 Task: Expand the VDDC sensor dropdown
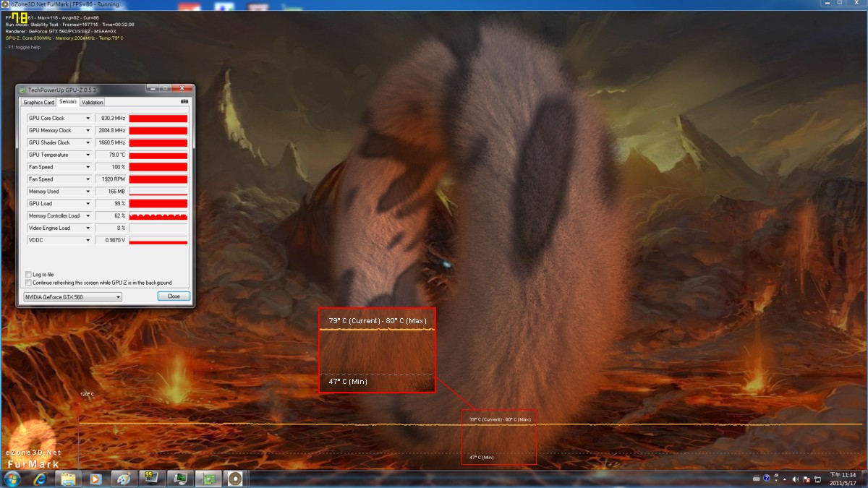(x=88, y=240)
